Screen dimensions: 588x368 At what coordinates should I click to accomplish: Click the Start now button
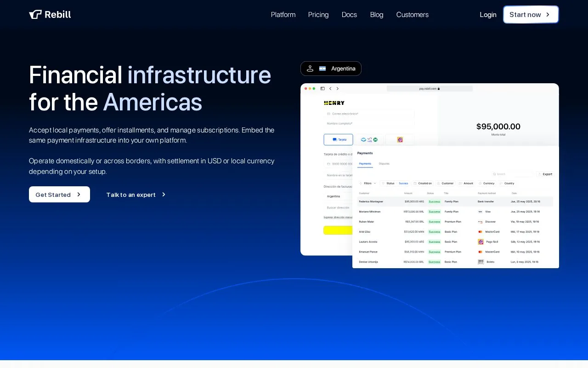coord(531,15)
